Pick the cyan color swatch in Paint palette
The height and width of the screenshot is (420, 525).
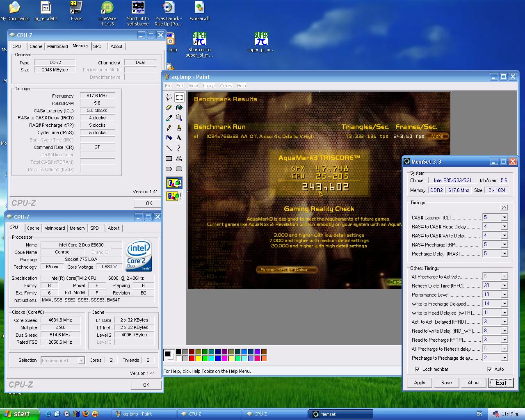tap(211, 358)
